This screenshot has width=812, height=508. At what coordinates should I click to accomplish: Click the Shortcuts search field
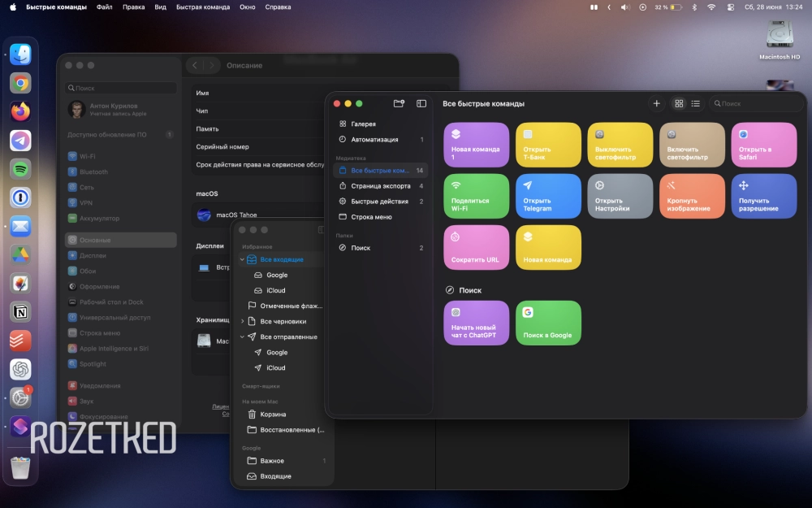(756, 104)
